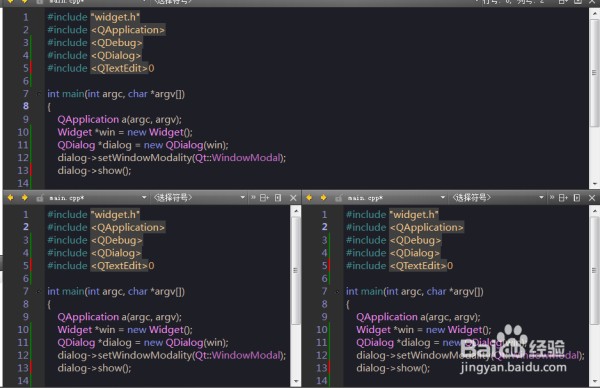Split the bottom-right editor pane
Viewport: 600px width, 388px height.
[563, 198]
